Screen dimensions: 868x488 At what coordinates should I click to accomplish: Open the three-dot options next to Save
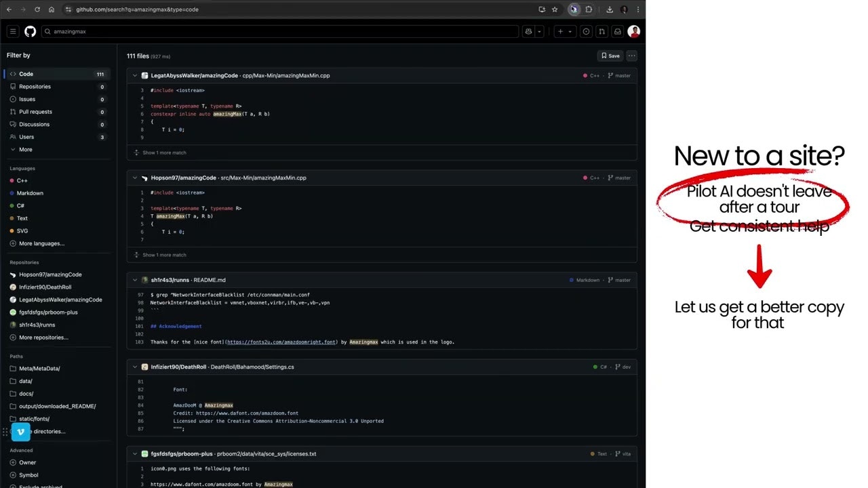[632, 56]
